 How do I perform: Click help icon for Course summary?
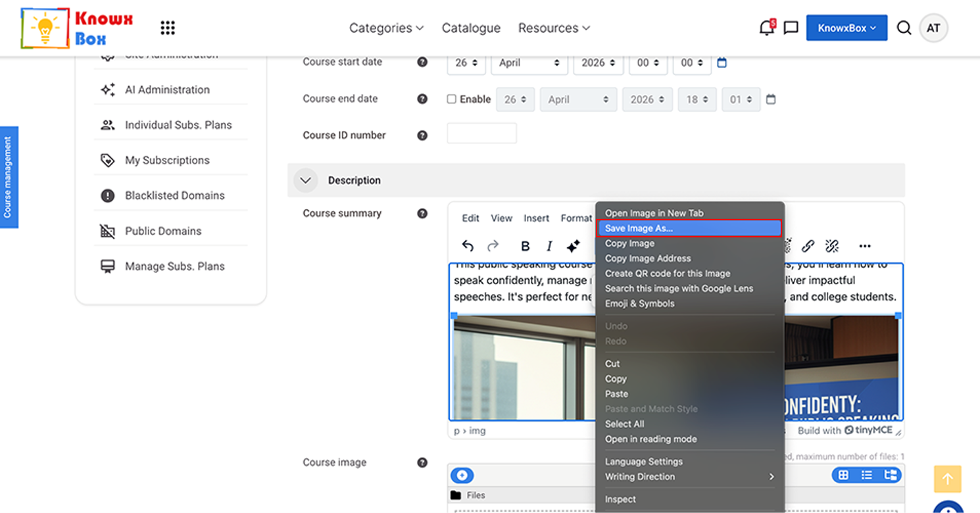click(x=422, y=213)
